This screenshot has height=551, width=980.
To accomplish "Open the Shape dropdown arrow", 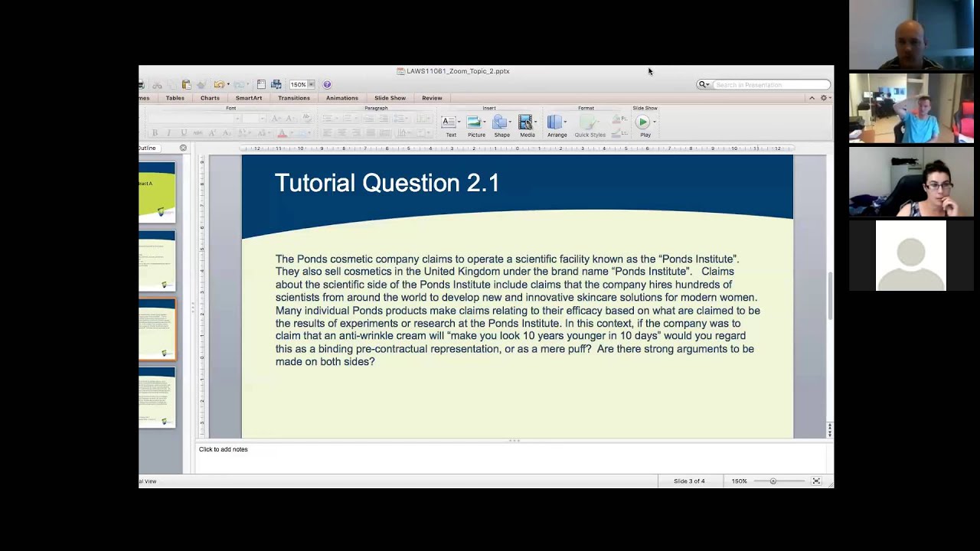I will pyautogui.click(x=510, y=122).
